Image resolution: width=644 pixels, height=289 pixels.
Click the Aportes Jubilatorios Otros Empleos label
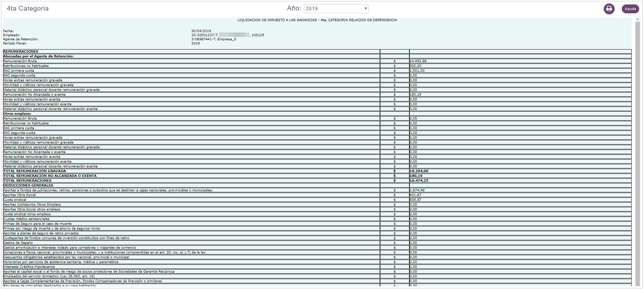click(x=32, y=205)
